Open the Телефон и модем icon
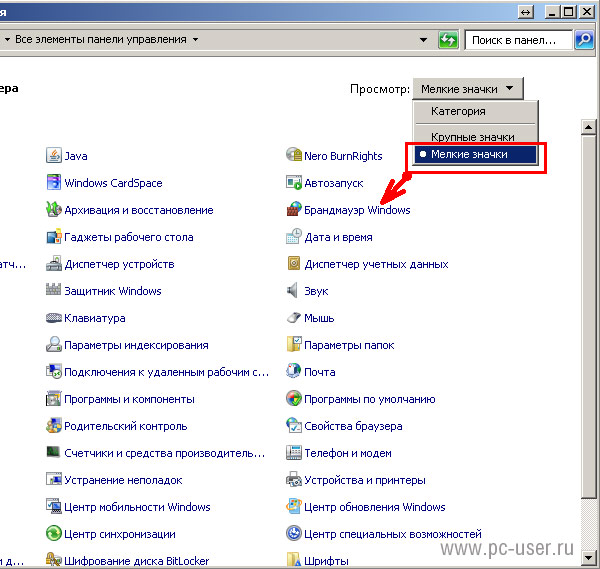This screenshot has height=569, width=600. pos(294,453)
